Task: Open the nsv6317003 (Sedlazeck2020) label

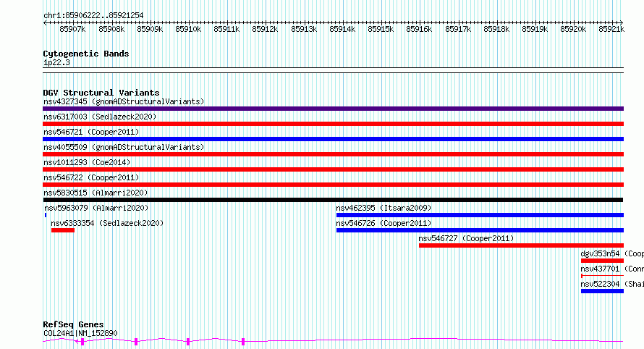Action: [100, 117]
